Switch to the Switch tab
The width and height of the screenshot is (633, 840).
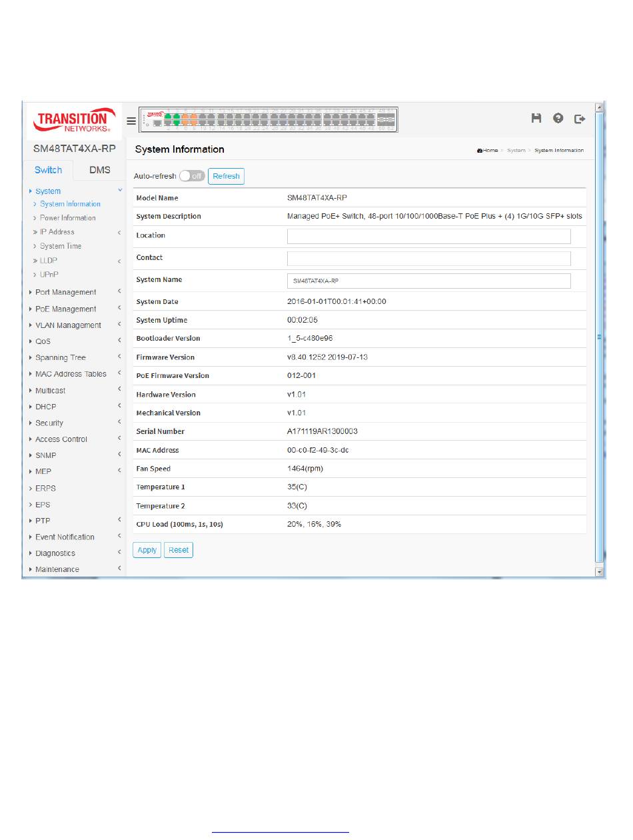[49, 170]
